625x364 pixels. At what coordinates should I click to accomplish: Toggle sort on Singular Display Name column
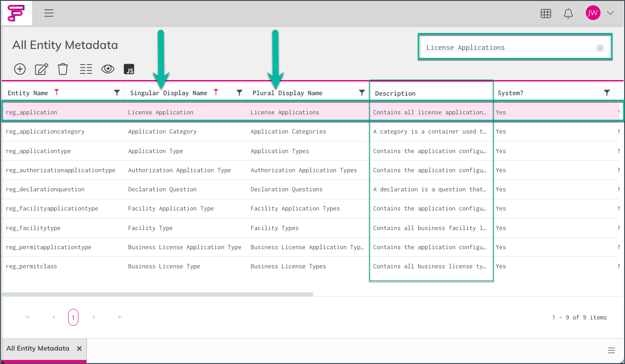(216, 92)
